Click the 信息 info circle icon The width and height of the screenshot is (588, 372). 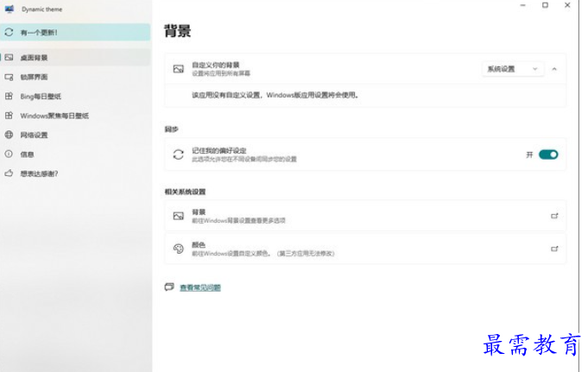(x=9, y=154)
